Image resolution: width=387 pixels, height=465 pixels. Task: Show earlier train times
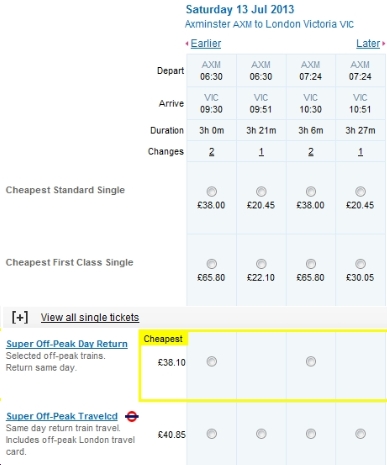click(206, 43)
